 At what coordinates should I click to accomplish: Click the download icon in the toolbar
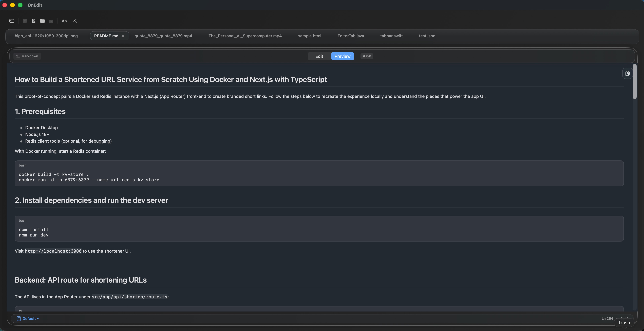coord(51,21)
